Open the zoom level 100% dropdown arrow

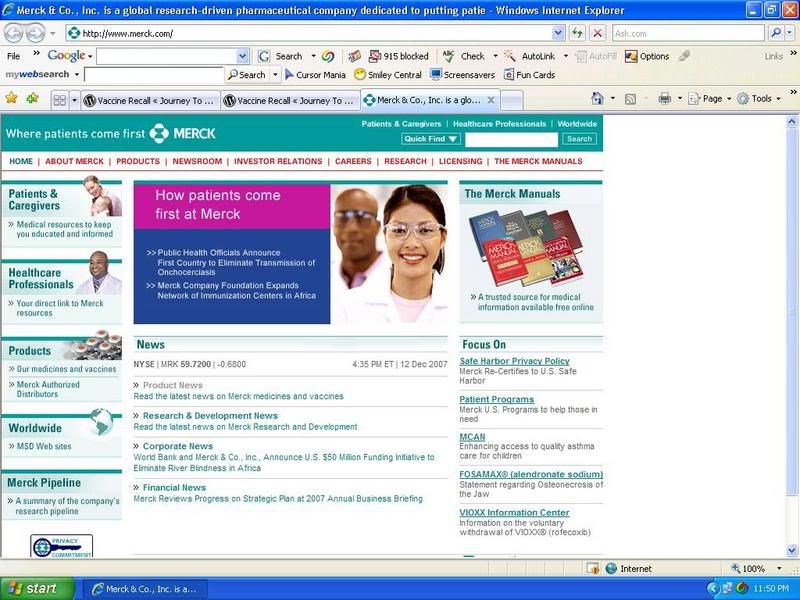pyautogui.click(x=779, y=568)
